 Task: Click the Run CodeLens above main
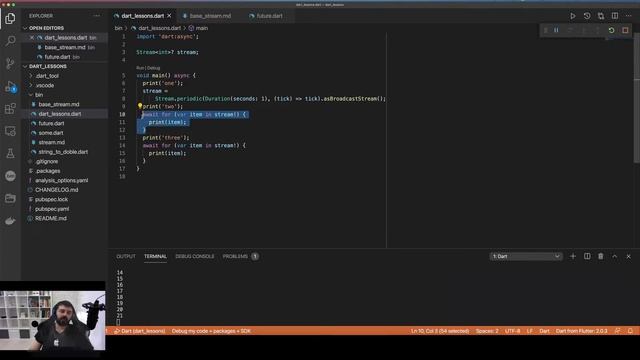pos(140,68)
